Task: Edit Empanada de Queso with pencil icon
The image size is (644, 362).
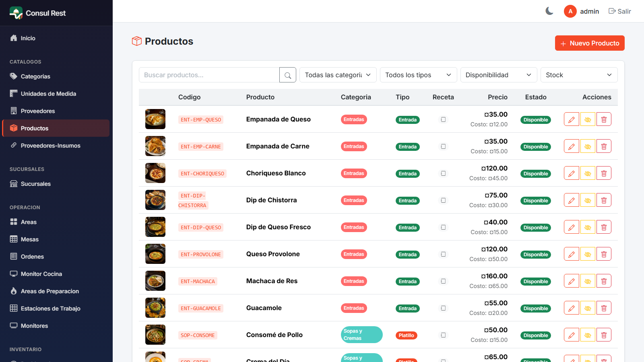Action: [x=572, y=119]
